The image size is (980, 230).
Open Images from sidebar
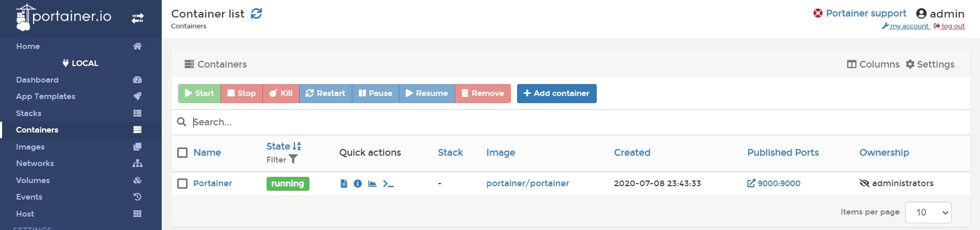tap(30, 147)
